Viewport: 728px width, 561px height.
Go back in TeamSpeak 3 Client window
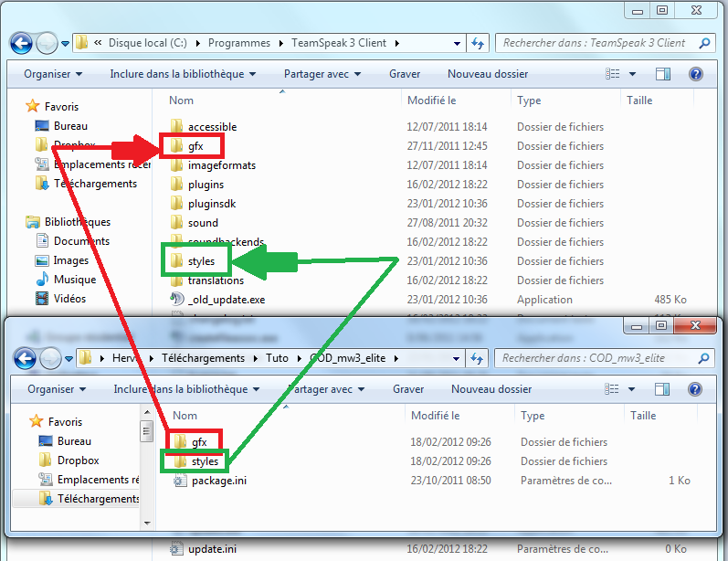point(21,43)
